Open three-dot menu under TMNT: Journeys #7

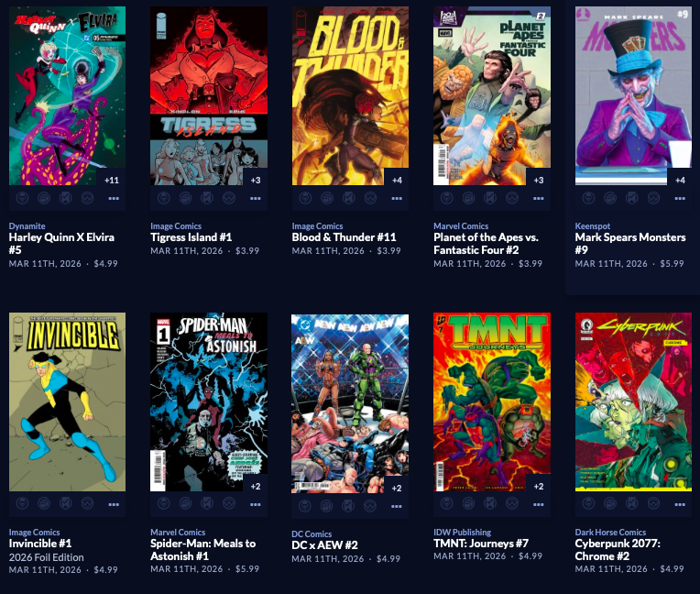click(x=539, y=505)
